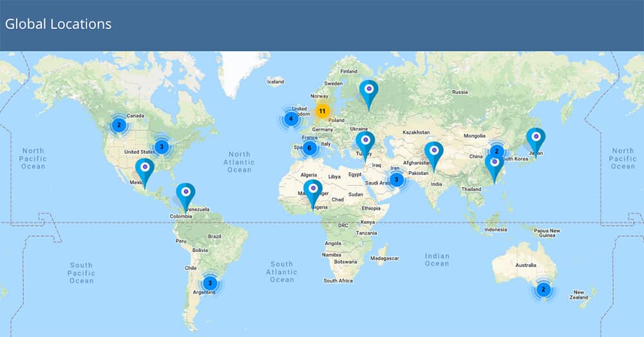Viewport: 644px width, 337px height.
Task: Open the location pin near Pakistan and India
Action: click(434, 157)
